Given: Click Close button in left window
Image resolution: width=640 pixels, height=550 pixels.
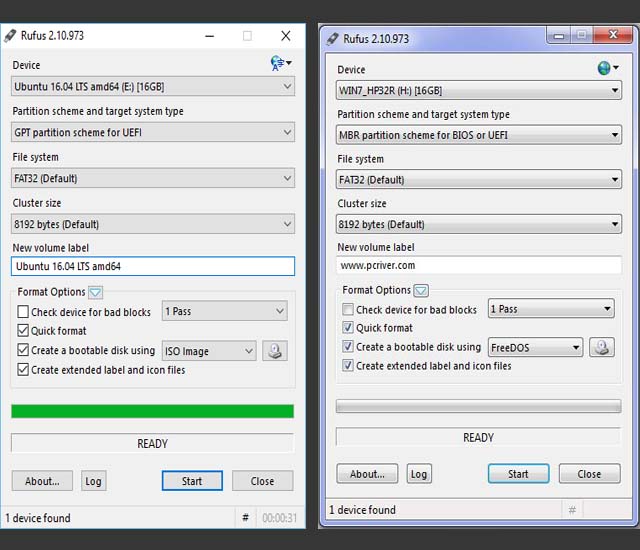Looking at the screenshot, I should coord(262,481).
